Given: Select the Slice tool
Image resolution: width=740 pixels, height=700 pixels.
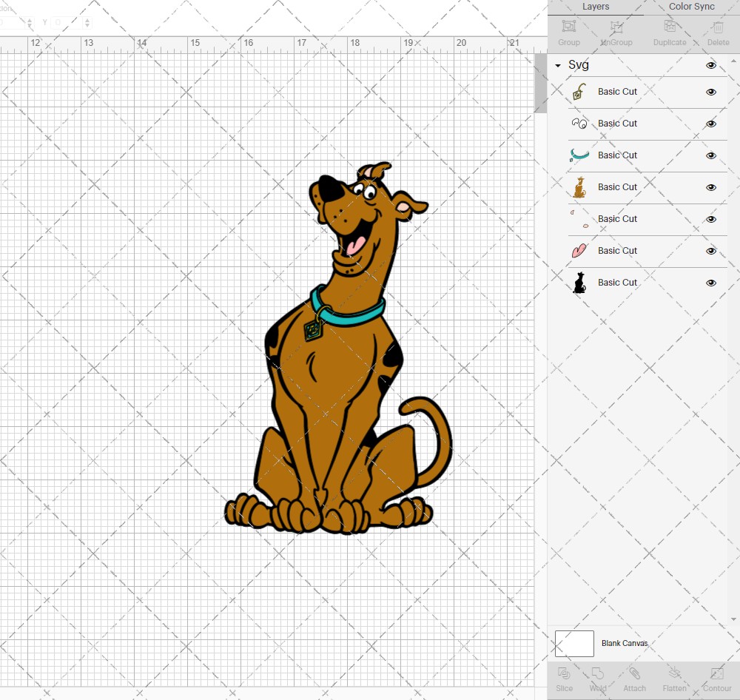Looking at the screenshot, I should tap(564, 679).
